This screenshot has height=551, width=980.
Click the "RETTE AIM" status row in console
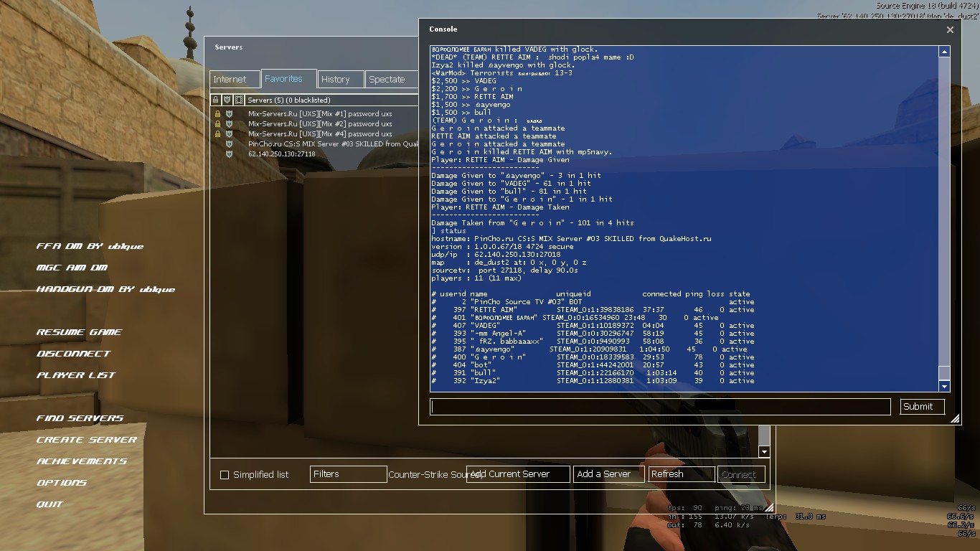(593, 309)
